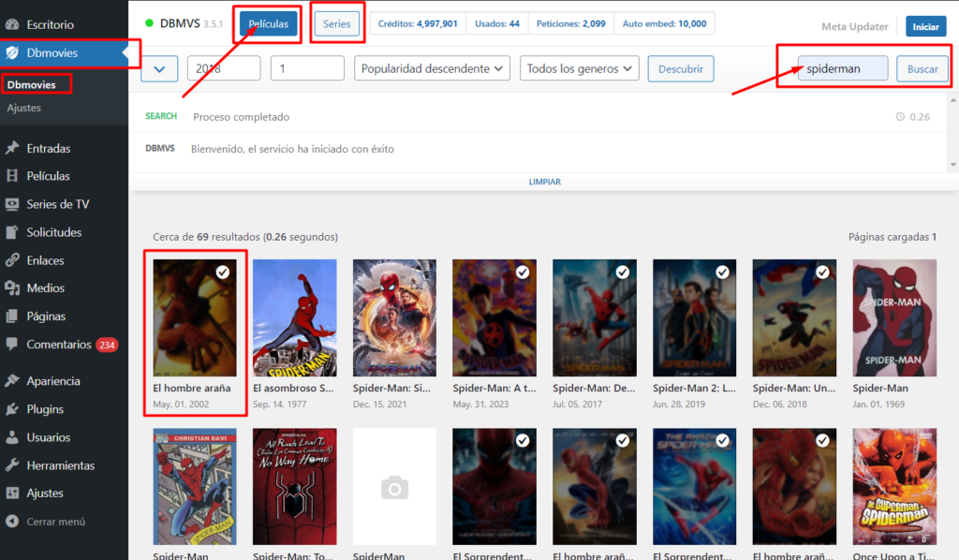The image size is (959, 560).
Task: Click the camera placeholder on SpiderMan card
Action: tap(394, 488)
